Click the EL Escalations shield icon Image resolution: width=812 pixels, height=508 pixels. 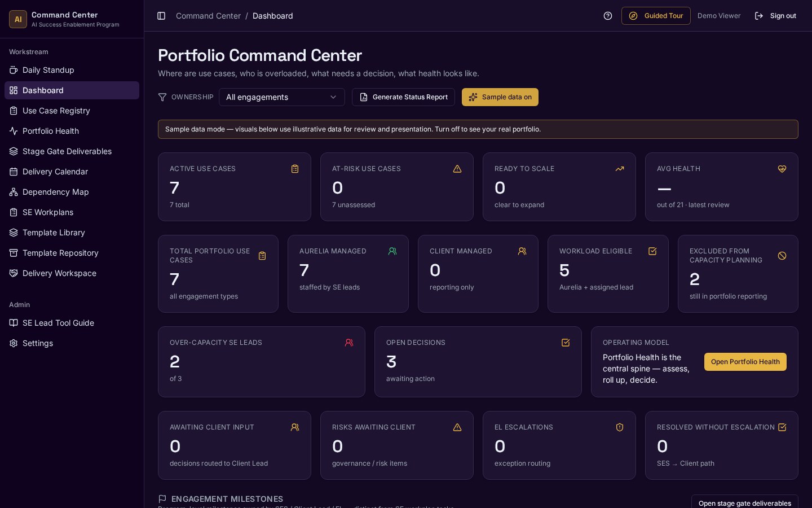(x=620, y=427)
